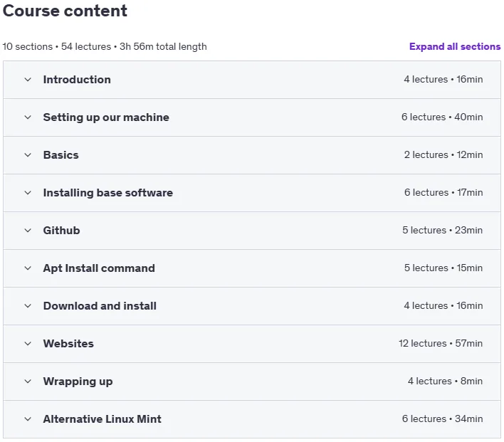Select the Github section title
This screenshot has height=442, width=504.
point(61,231)
